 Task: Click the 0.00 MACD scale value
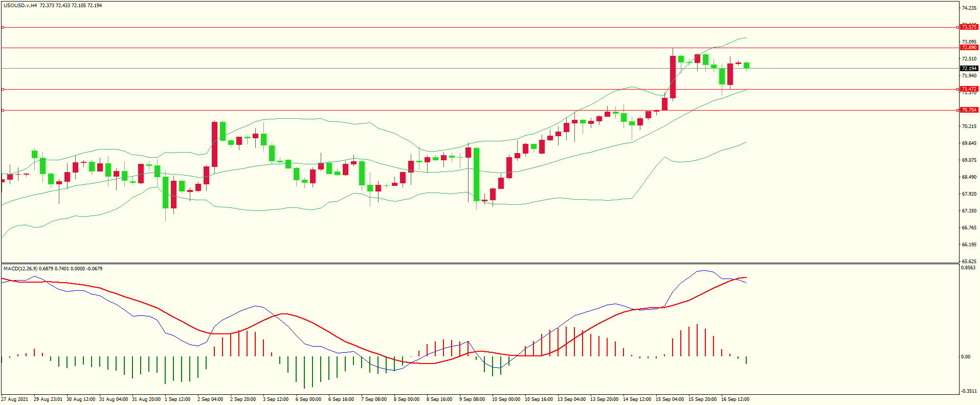[x=966, y=357]
